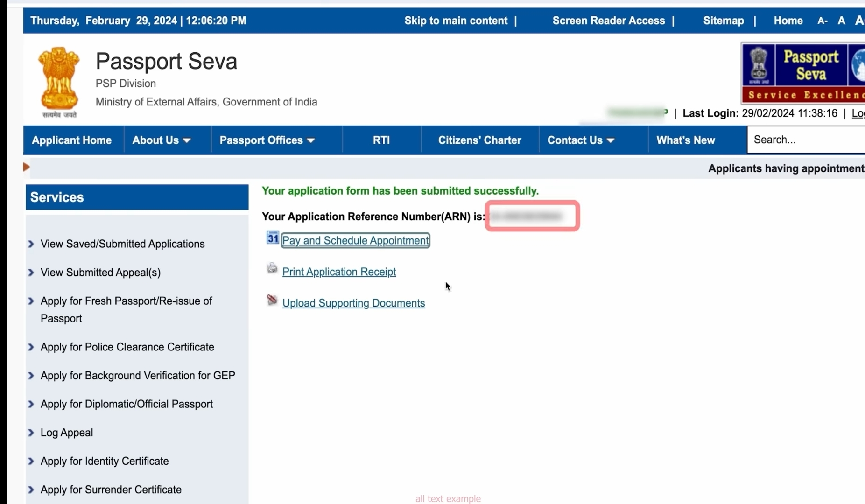Viewport: 865px width, 504px height.
Task: Open the Citizens' Charter menu item
Action: click(479, 140)
